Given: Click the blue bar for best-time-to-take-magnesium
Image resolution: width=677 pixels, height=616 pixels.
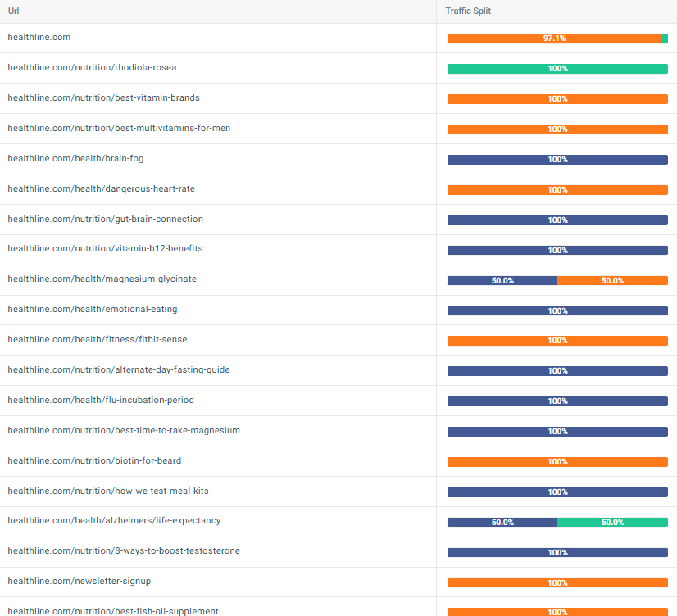Looking at the screenshot, I should pos(557,432).
